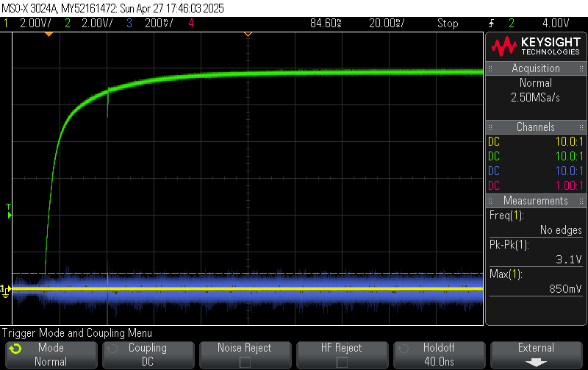Click the trigger source 2 indicator
Image resolution: width=588 pixels, height=370 pixels.
click(x=512, y=24)
